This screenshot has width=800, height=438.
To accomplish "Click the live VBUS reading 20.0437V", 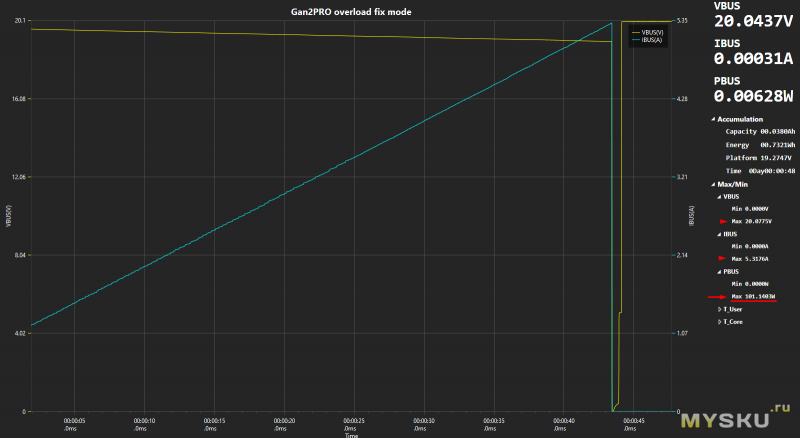I will [x=753, y=21].
